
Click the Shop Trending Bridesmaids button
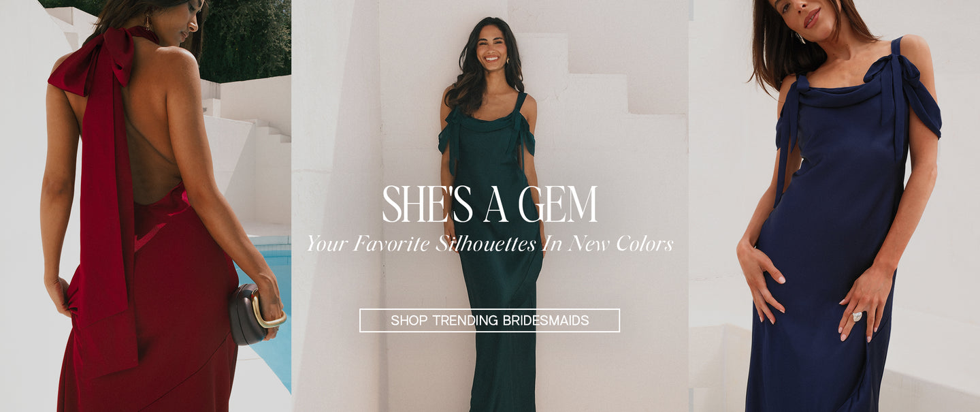[489, 320]
